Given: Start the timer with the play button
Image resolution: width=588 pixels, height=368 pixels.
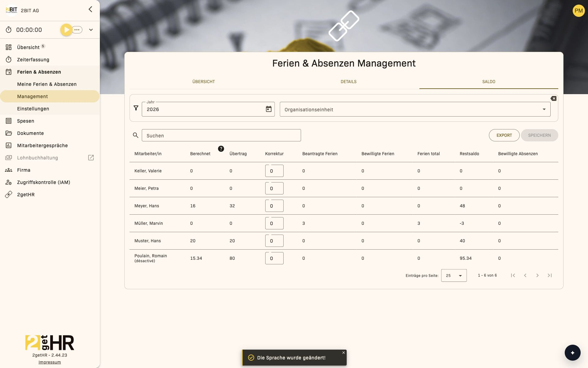Looking at the screenshot, I should [x=66, y=30].
